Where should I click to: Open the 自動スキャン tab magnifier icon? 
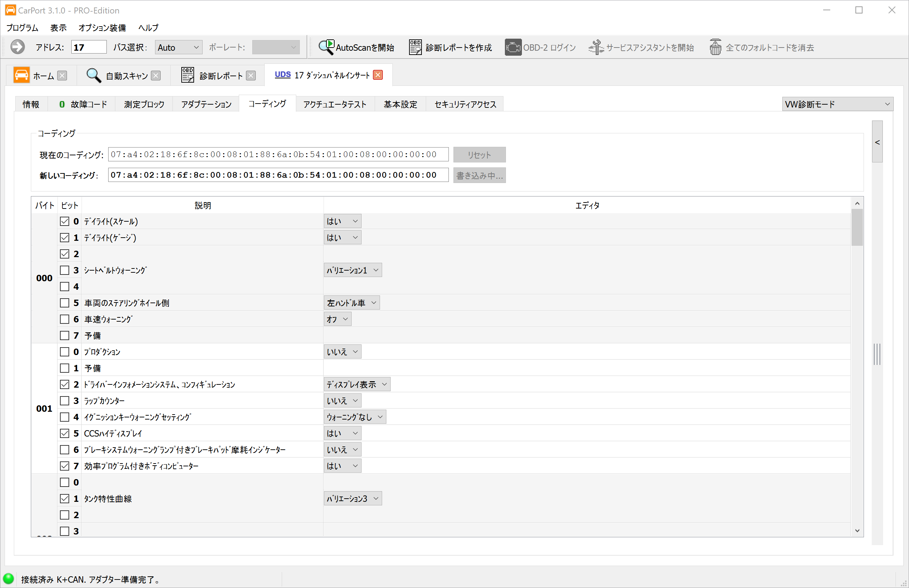pos(94,76)
